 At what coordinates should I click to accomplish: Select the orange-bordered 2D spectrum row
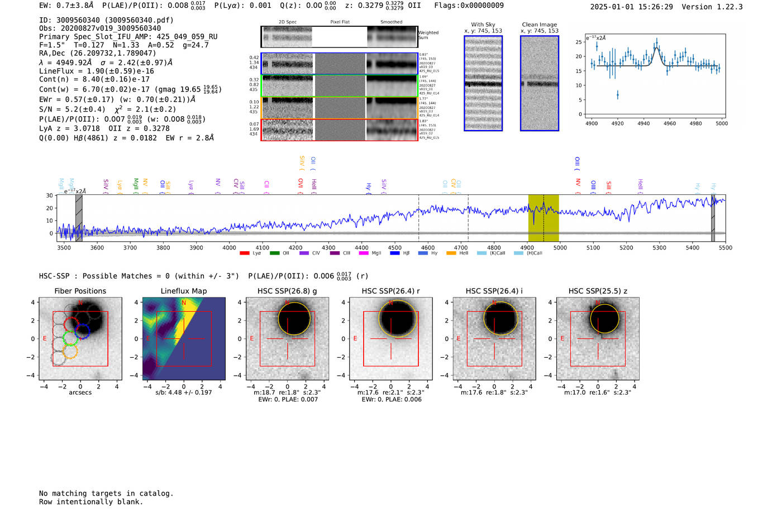pos(340,108)
